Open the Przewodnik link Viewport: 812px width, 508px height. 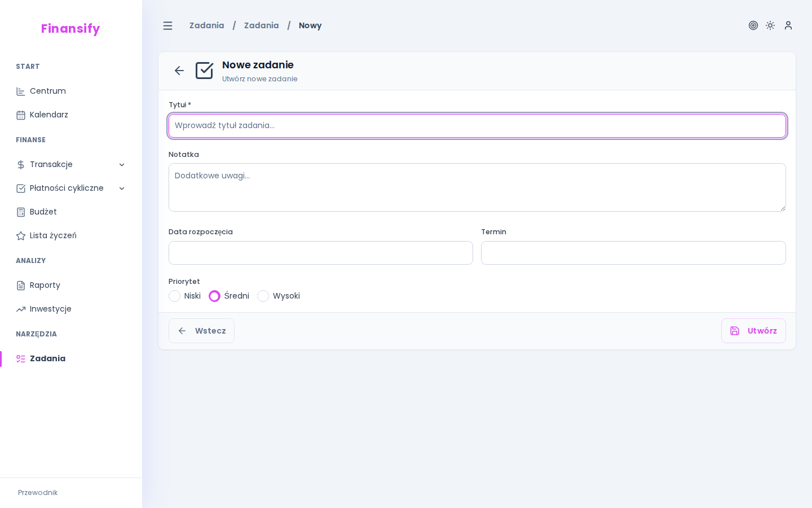pyautogui.click(x=38, y=493)
